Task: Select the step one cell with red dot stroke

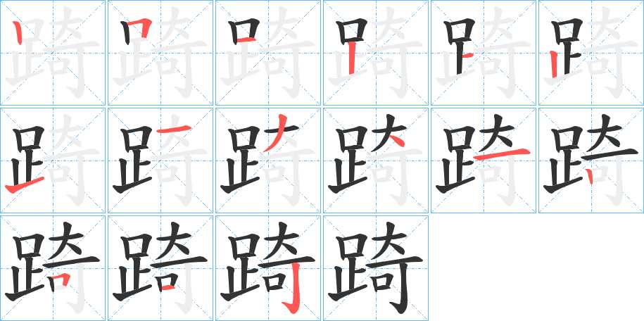Action: (x=53, y=53)
